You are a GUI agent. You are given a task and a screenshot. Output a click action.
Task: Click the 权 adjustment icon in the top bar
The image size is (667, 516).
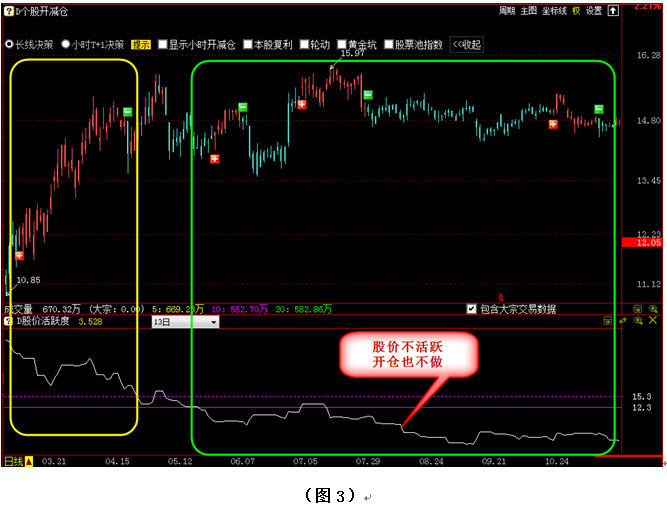pyautogui.click(x=576, y=11)
